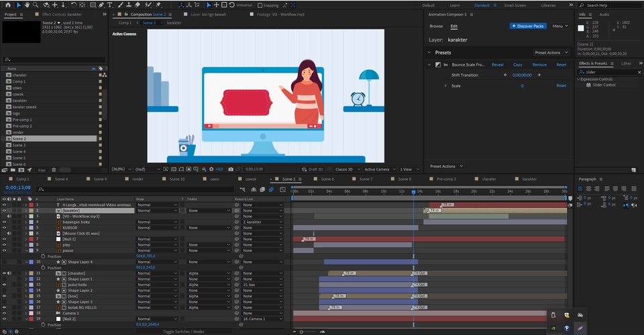Open blending Mode dropdown for KURSOR layer
The width and height of the screenshot is (644, 335).
157,228
